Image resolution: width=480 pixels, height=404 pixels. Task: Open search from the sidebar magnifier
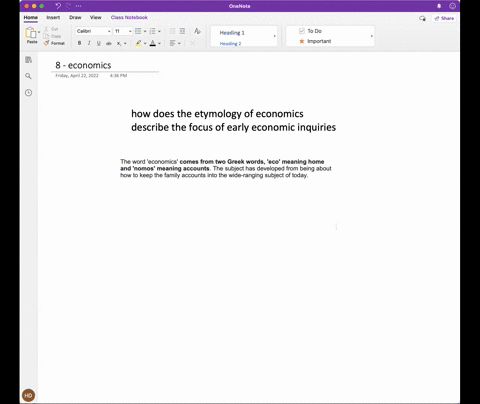(28, 76)
